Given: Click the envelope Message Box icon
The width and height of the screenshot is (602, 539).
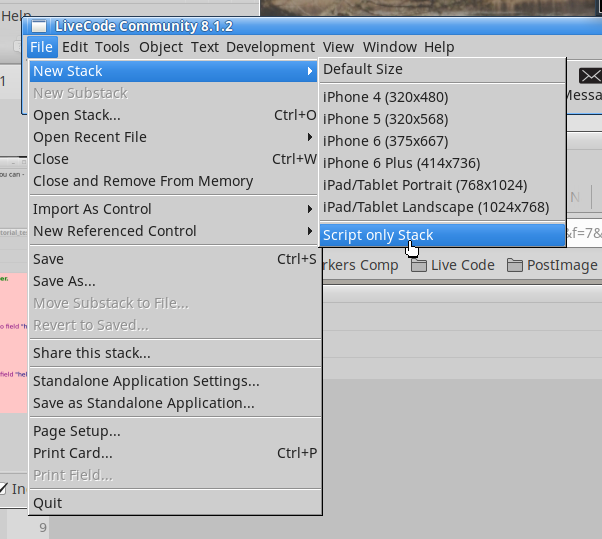Looking at the screenshot, I should point(590,76).
